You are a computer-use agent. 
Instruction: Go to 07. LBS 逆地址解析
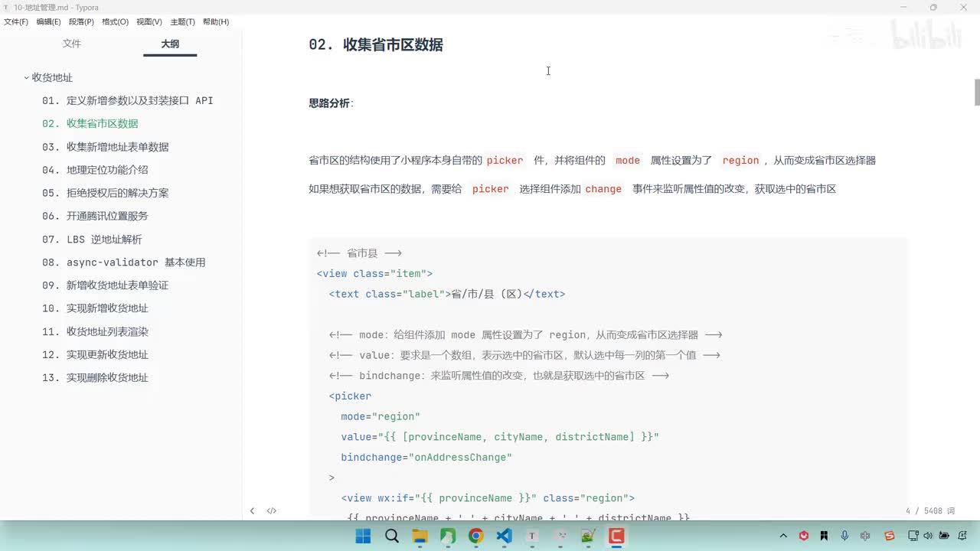[x=92, y=240]
